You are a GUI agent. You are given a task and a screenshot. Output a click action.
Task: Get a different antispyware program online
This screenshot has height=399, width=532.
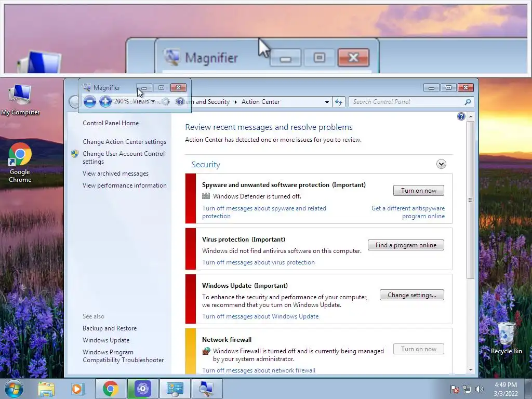pos(408,212)
